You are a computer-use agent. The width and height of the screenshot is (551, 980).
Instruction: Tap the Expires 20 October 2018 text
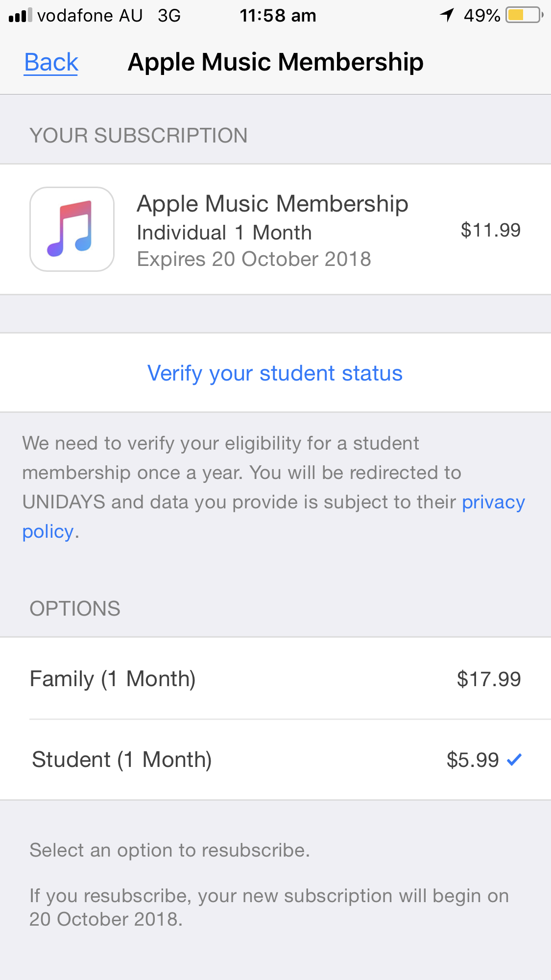(254, 259)
